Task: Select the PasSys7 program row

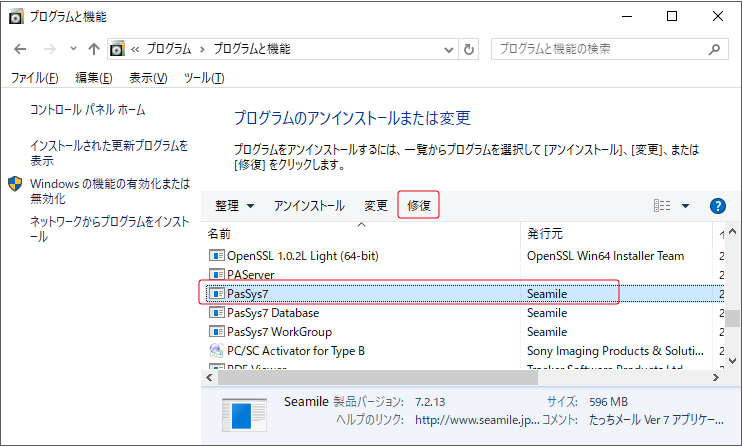Action: point(464,294)
